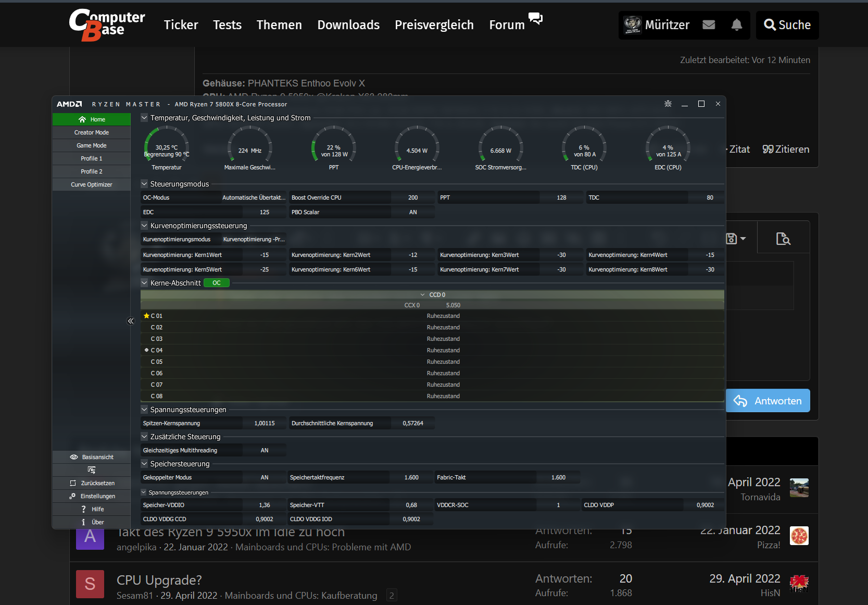Collapse the Kerne-Abschnitt section
The width and height of the screenshot is (868, 605).
pyautogui.click(x=144, y=283)
